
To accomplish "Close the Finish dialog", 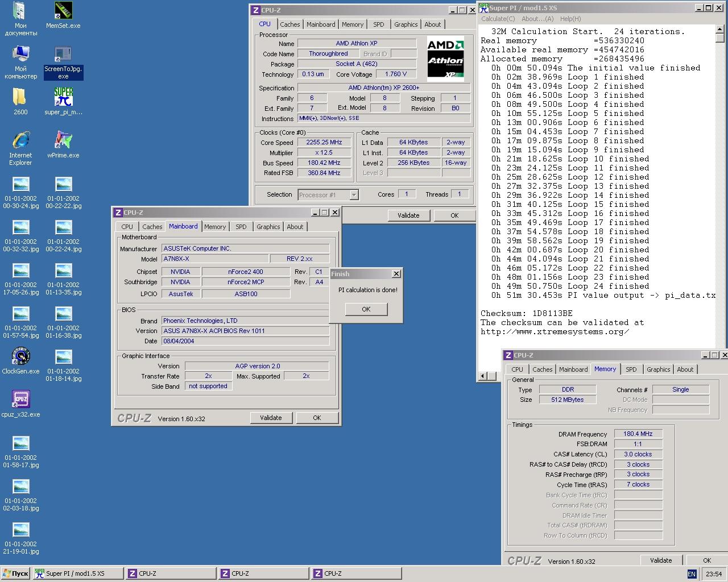I will 396,274.
